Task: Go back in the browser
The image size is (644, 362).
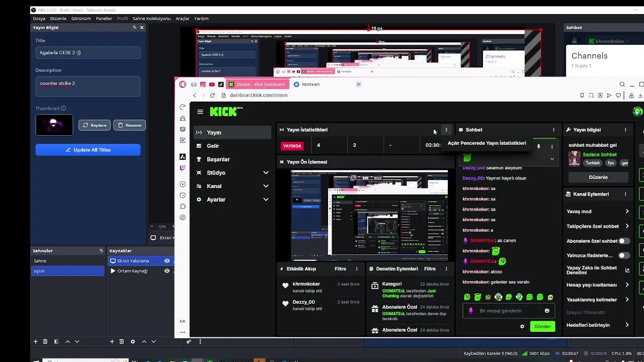Action: [x=195, y=95]
